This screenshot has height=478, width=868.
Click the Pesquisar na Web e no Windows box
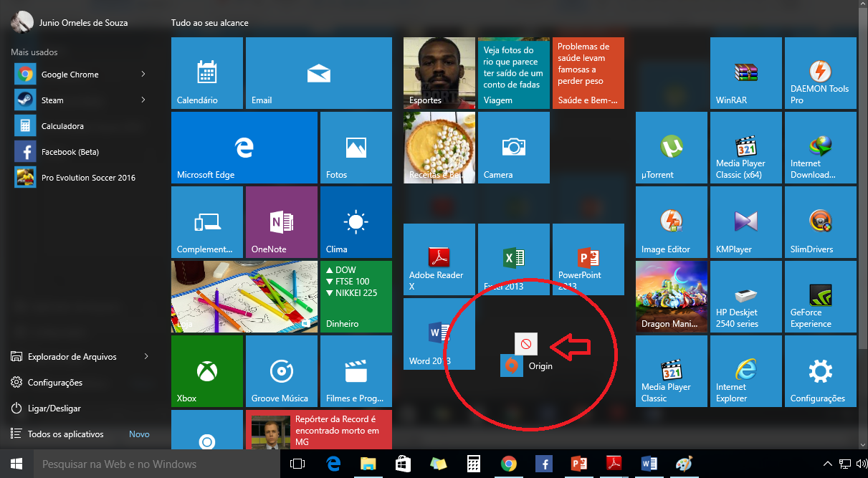click(x=156, y=464)
